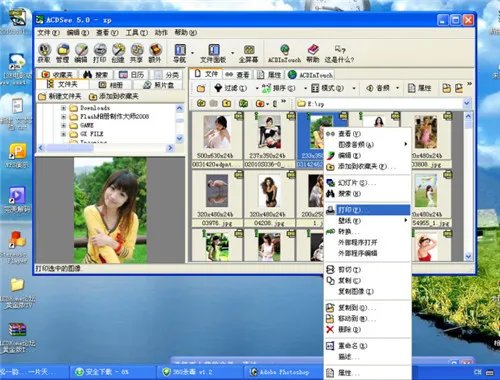Click the 打印 (Print) toolbar icon
The width and height of the screenshot is (500, 380).
pyautogui.click(x=99, y=53)
